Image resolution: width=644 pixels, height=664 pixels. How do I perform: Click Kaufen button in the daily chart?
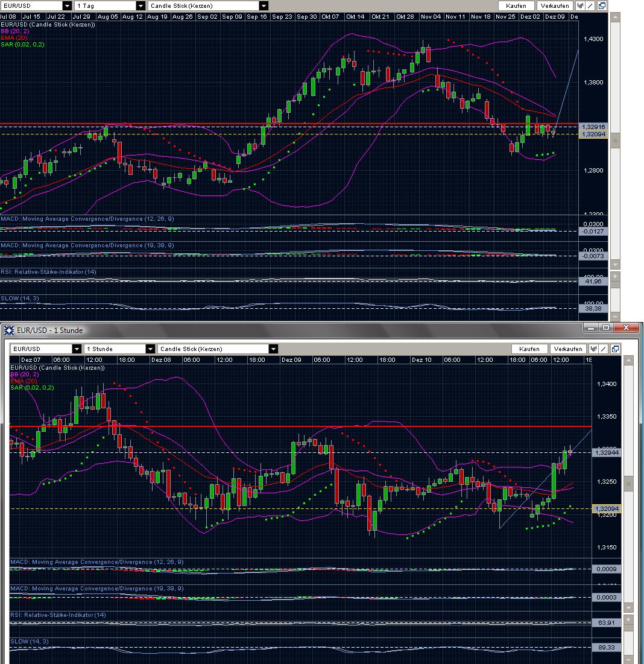pyautogui.click(x=516, y=5)
